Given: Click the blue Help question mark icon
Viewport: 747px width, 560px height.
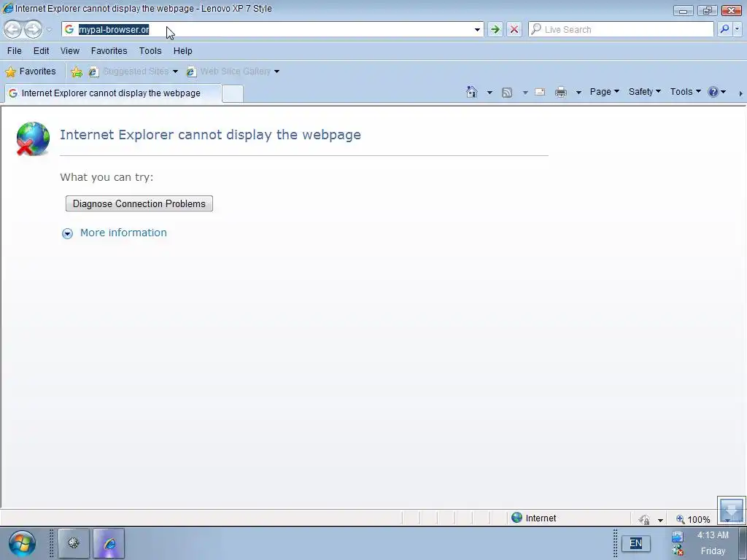Looking at the screenshot, I should pos(713,92).
